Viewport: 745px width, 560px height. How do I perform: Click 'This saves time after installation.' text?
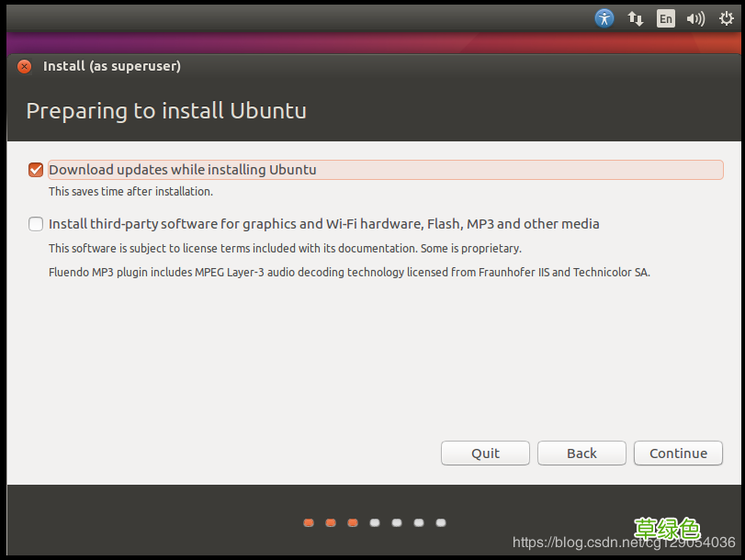[130, 192]
